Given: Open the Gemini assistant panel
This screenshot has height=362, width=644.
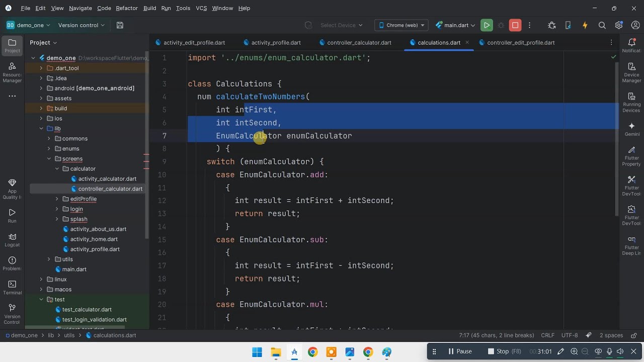Looking at the screenshot, I should pos(631,129).
